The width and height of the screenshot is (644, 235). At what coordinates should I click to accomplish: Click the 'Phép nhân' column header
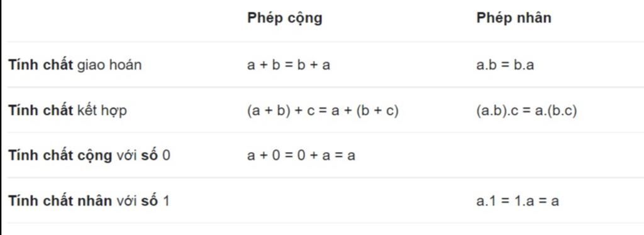[514, 18]
